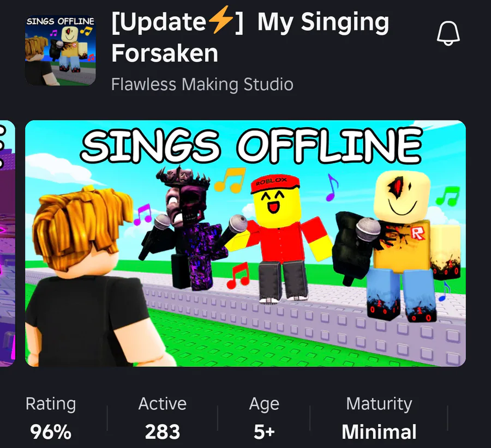Screen dimensions: 491x448
Task: Tap the 5+ age value
Action: [264, 432]
